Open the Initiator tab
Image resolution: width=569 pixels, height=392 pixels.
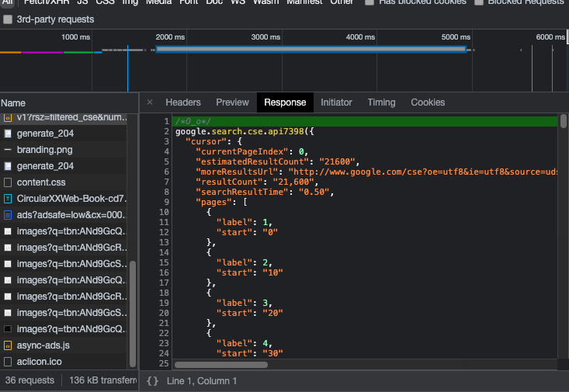click(336, 102)
